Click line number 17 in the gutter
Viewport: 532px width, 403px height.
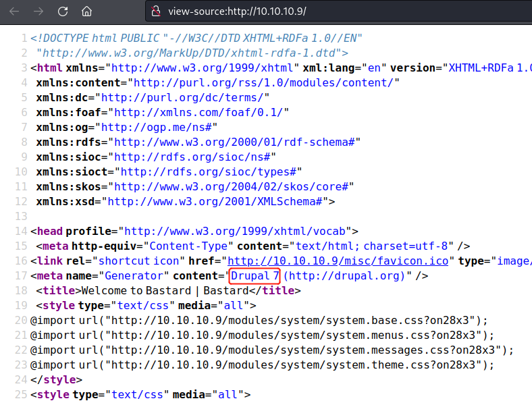coord(20,275)
